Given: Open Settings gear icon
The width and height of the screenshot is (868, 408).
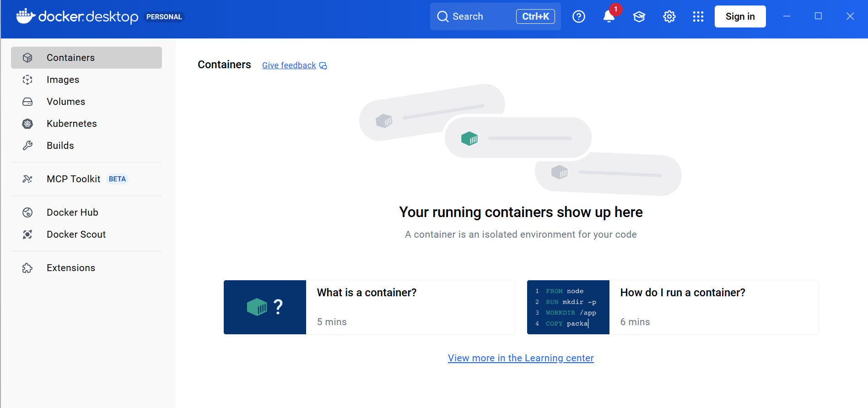Looking at the screenshot, I should pos(669,16).
